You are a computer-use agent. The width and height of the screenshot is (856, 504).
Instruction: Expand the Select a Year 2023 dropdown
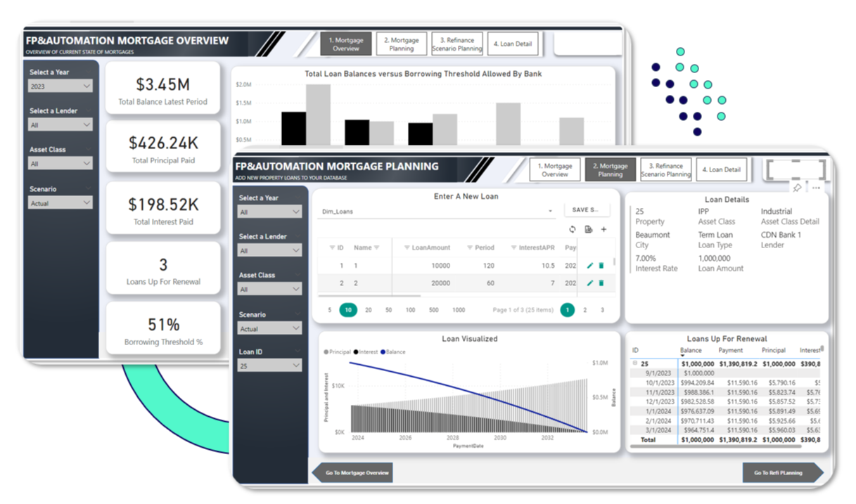[x=60, y=86]
